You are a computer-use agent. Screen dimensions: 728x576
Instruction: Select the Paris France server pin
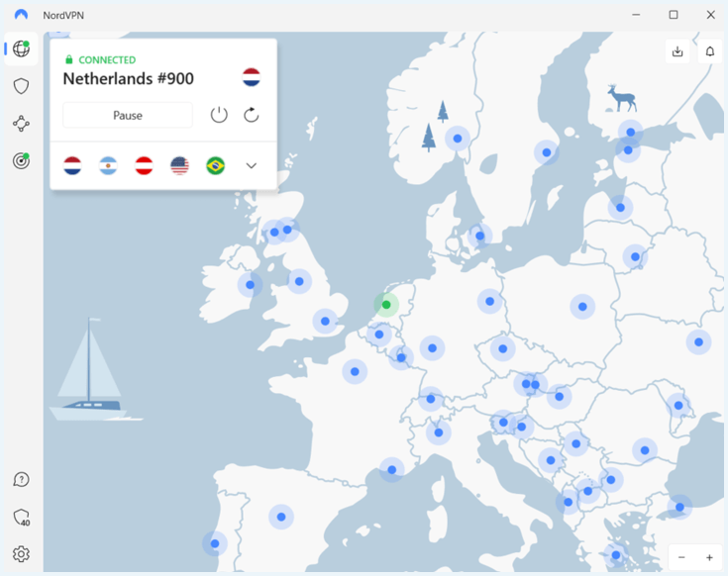[x=355, y=371]
